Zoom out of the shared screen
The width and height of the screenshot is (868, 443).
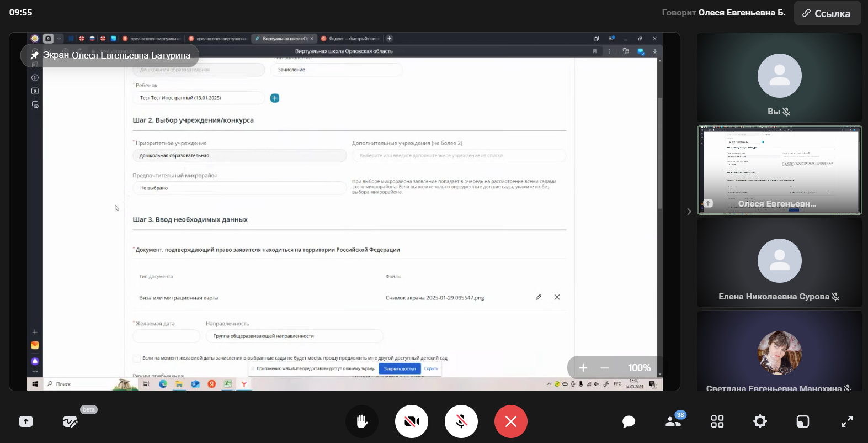tap(605, 368)
